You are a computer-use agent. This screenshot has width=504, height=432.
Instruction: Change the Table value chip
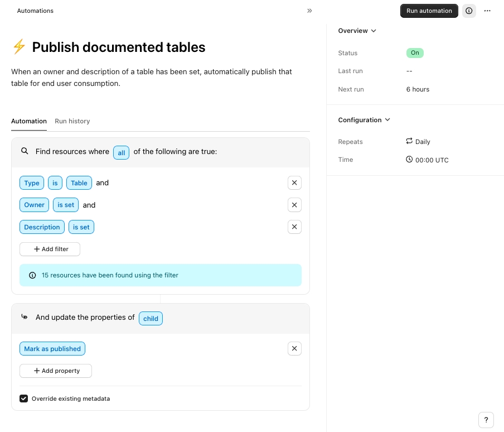pyautogui.click(x=79, y=183)
